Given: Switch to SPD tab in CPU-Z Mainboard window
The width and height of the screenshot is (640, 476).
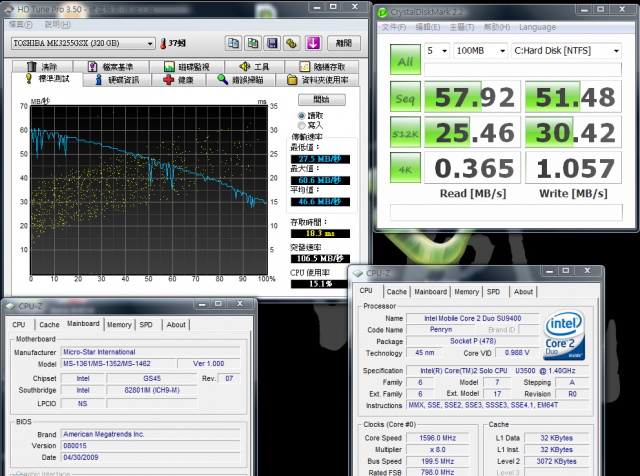Looking at the screenshot, I should pos(146,325).
